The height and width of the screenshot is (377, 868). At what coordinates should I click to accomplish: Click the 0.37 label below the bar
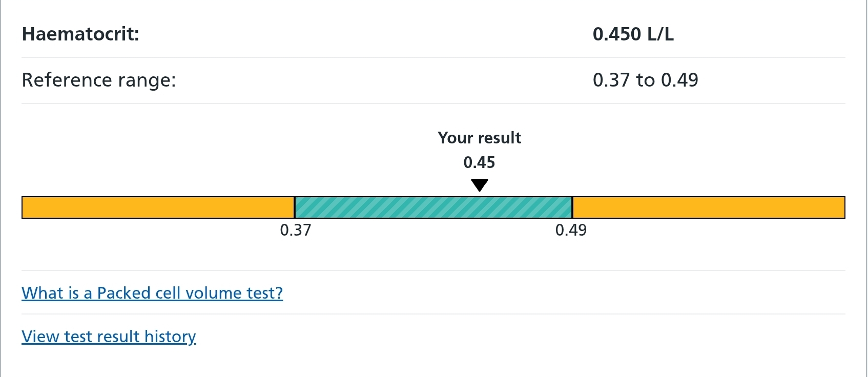click(296, 230)
